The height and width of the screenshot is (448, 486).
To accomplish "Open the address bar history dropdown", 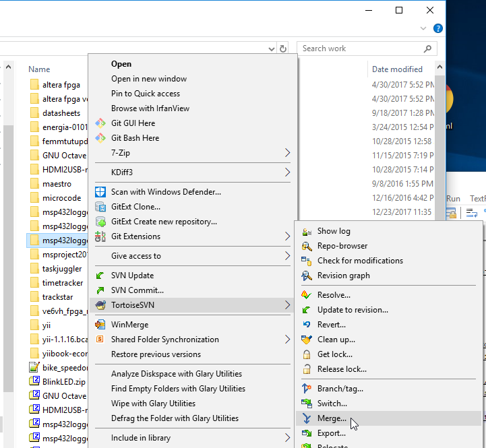I will pos(272,49).
